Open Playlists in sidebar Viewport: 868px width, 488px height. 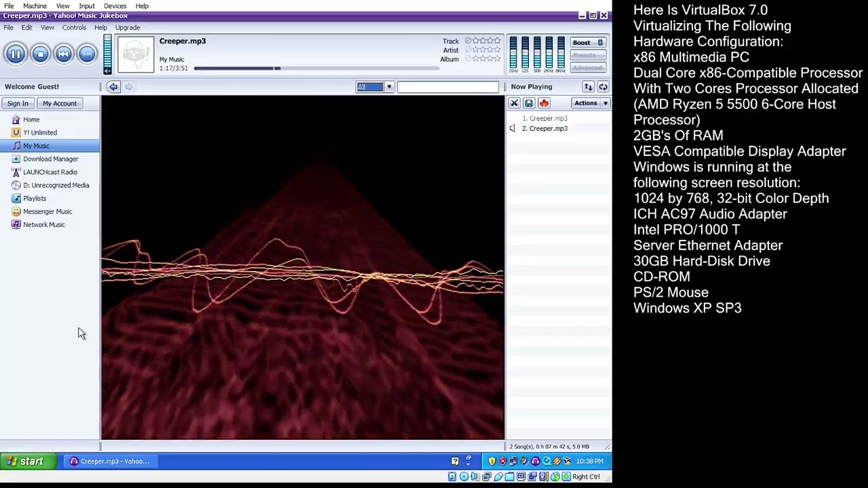pyautogui.click(x=35, y=199)
